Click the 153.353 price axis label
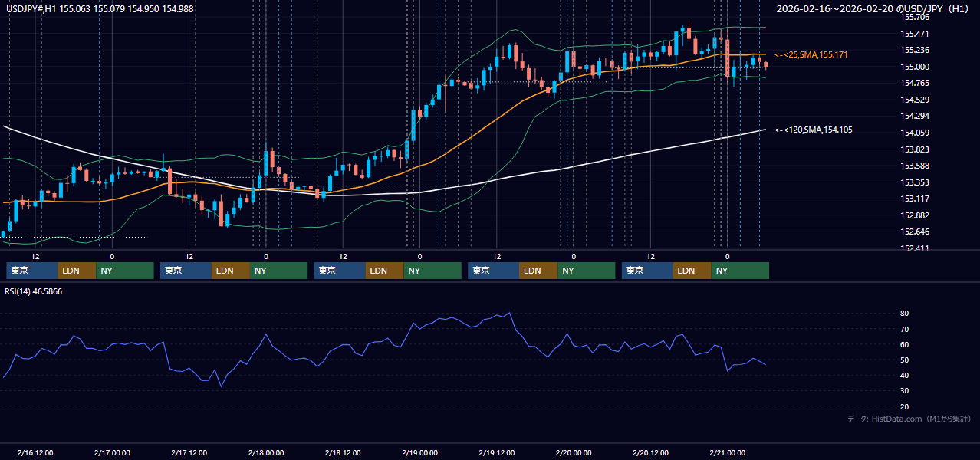 tap(914, 182)
